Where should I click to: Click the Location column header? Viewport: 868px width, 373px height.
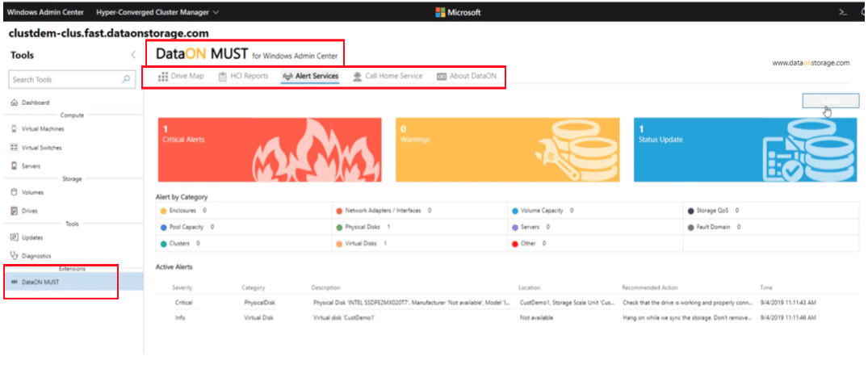click(529, 287)
